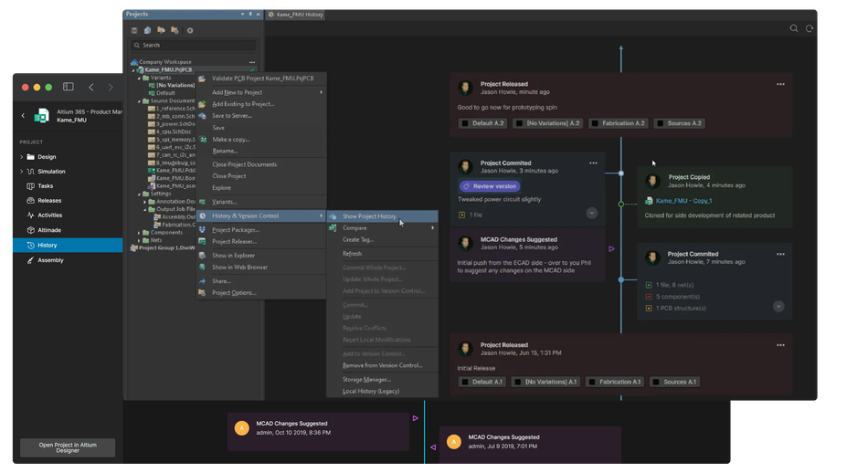The image size is (868, 473).
Task: Click the Tasks icon in Altium 365 sidebar
Action: [30, 186]
